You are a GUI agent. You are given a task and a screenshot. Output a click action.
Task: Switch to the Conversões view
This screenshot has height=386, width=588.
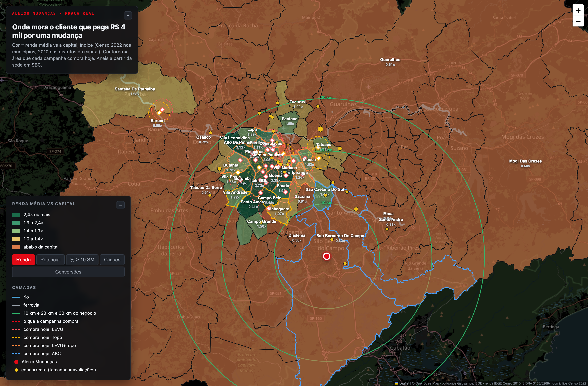[x=68, y=272]
